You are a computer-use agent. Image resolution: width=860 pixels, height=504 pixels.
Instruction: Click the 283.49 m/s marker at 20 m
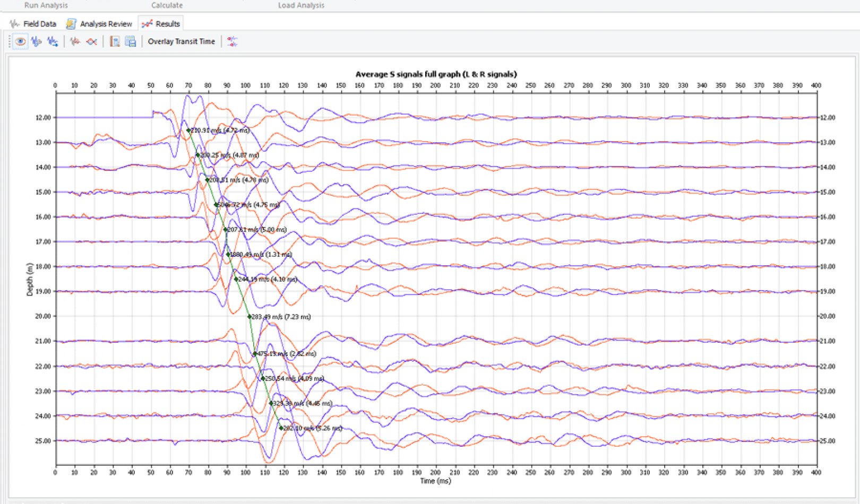point(250,317)
